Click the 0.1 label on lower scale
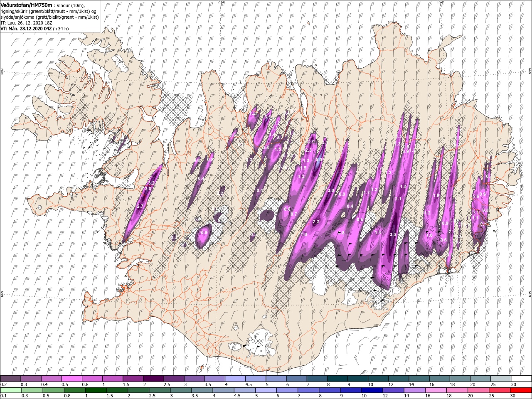This screenshot has width=532, height=399. tap(4, 396)
